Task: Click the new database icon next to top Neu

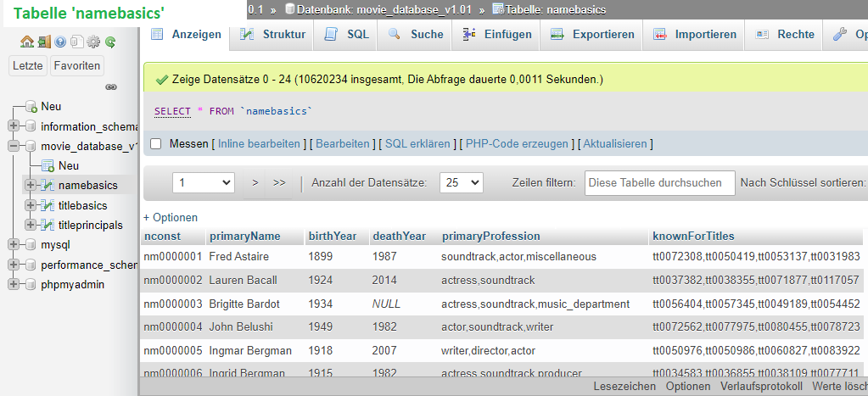Action: click(x=31, y=107)
